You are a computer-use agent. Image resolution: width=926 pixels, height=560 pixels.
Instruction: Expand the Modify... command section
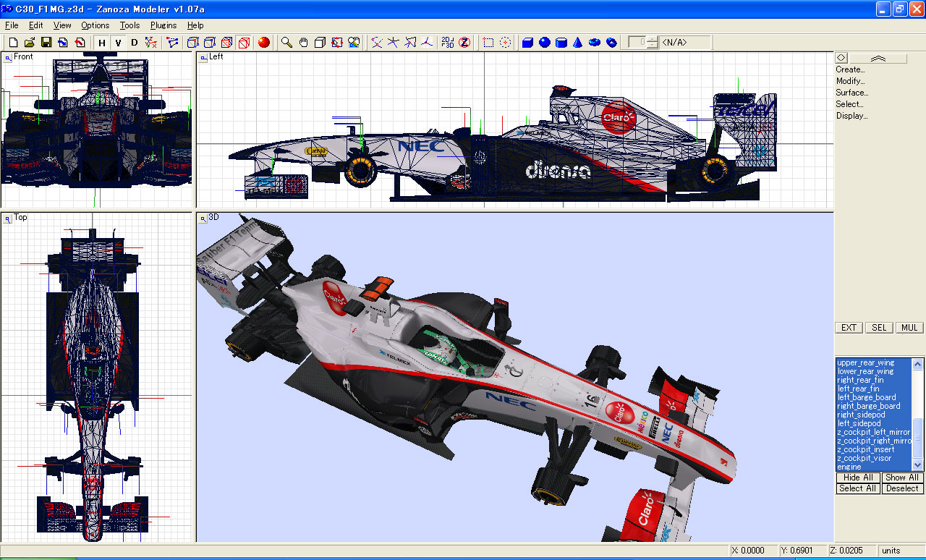pyautogui.click(x=850, y=81)
